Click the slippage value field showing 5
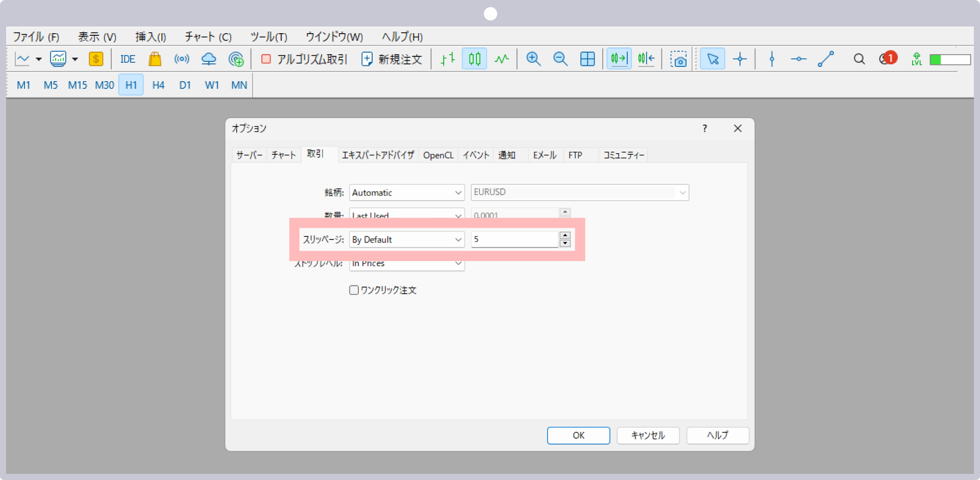980x480 pixels. [514, 239]
